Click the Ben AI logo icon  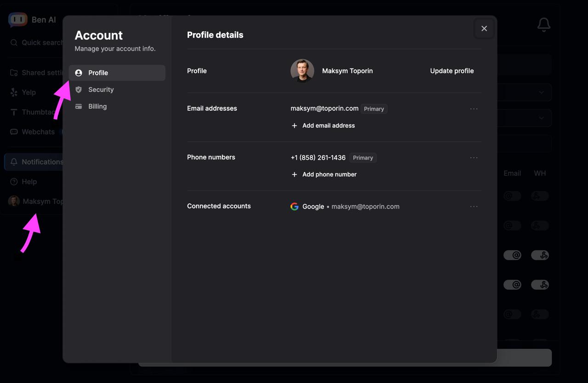pyautogui.click(x=18, y=19)
